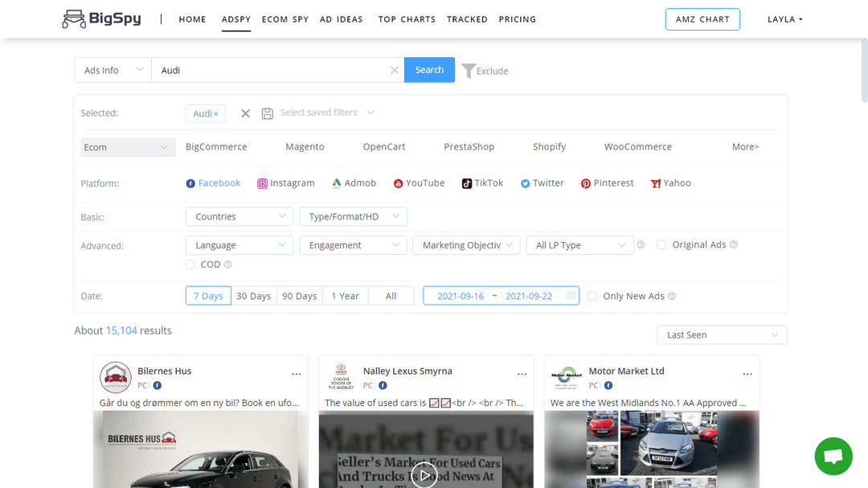Select the All date range
868x488 pixels.
(x=391, y=296)
